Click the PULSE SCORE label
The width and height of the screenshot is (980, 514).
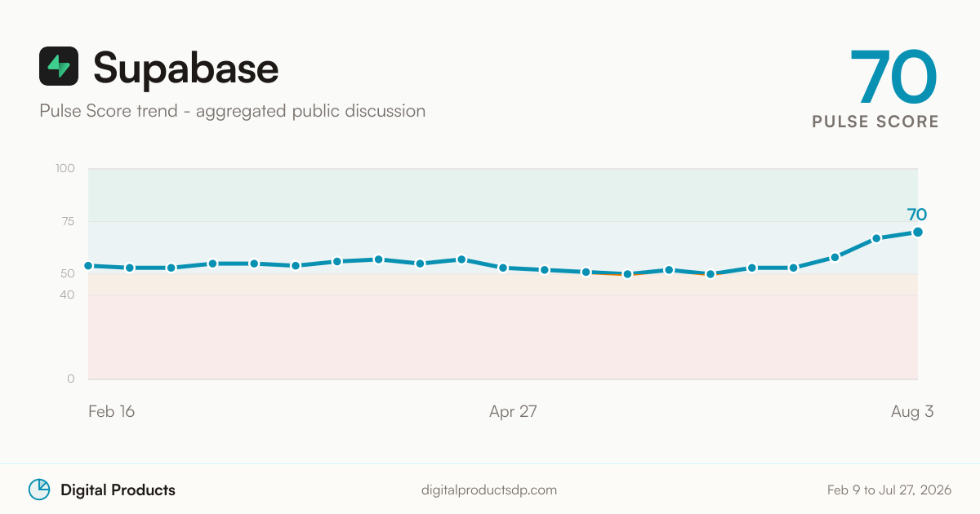point(875,122)
